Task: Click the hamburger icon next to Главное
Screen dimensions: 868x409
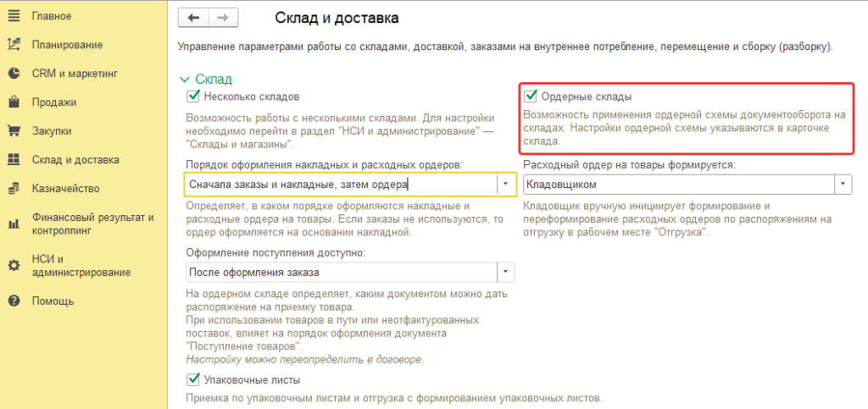Action: 14,16
